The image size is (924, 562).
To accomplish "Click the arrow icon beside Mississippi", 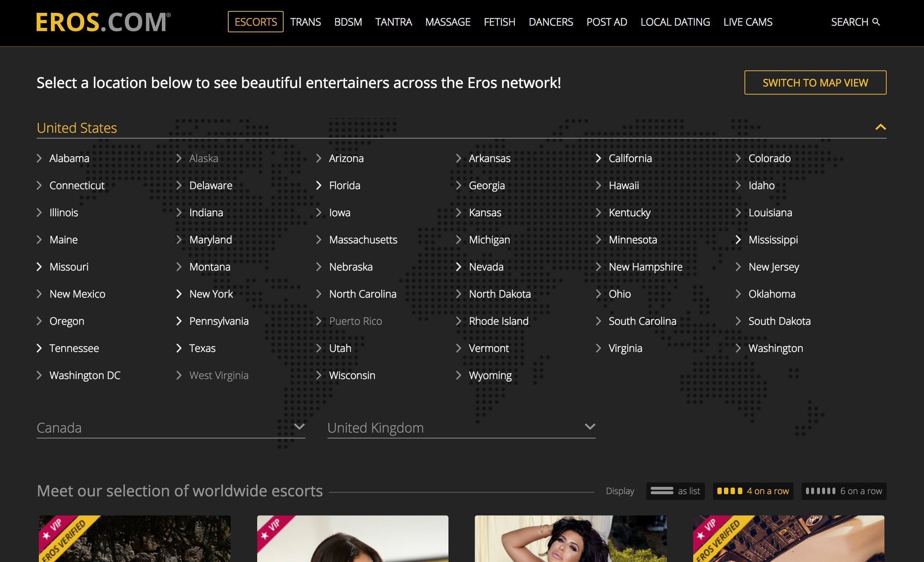I will (x=738, y=240).
